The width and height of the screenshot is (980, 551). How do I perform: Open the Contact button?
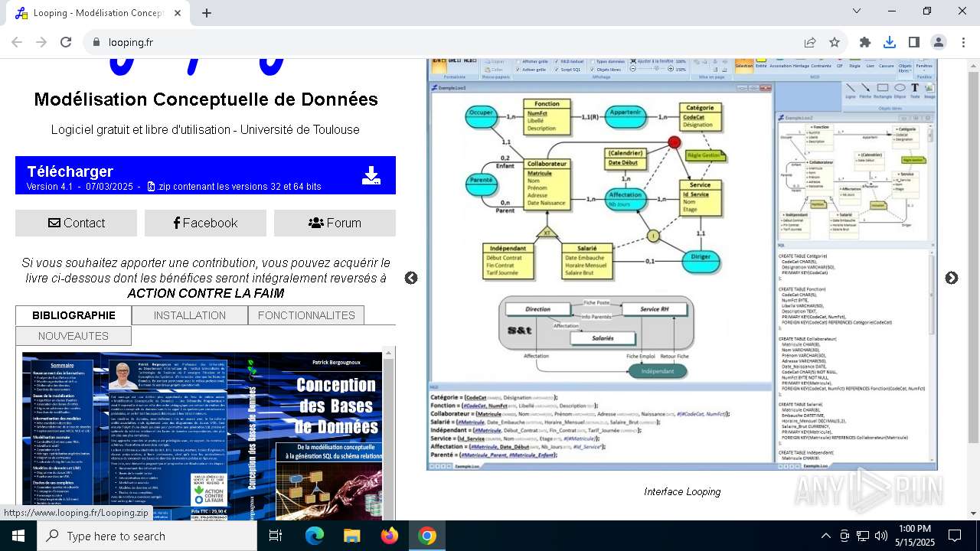tap(77, 223)
